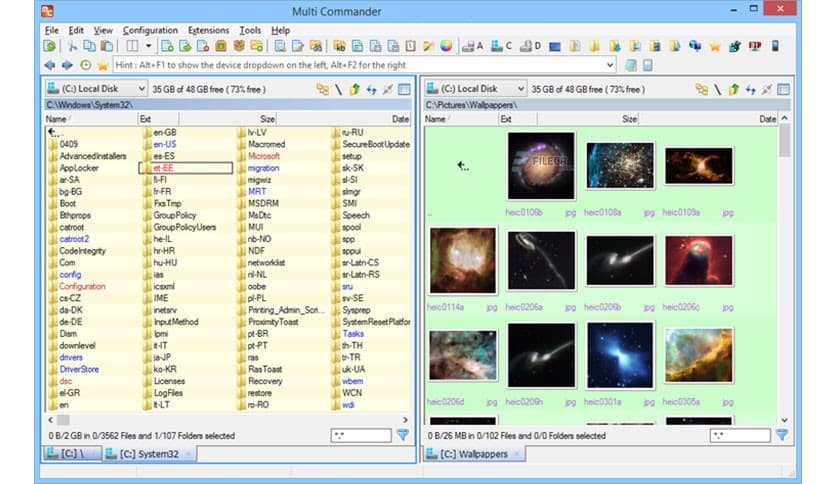This screenshot has height=484, width=836.
Task: Open right panel (C:) Local Disk dropdown
Action: tap(476, 88)
